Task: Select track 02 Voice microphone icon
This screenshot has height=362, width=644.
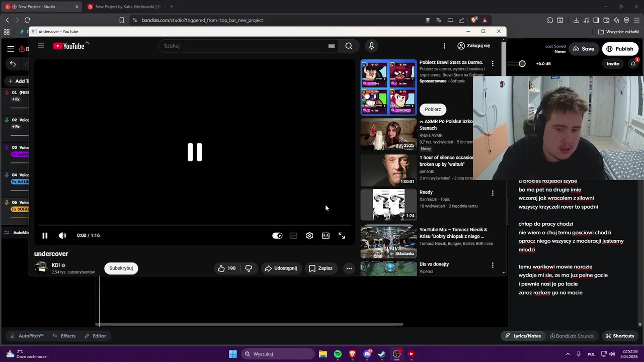Action: (x=7, y=120)
